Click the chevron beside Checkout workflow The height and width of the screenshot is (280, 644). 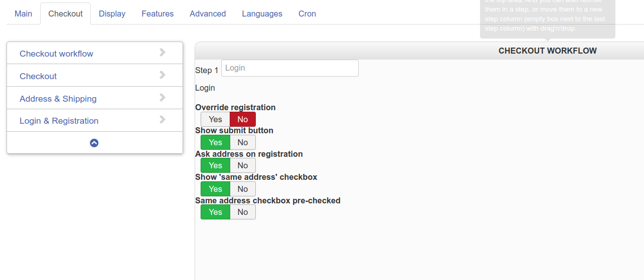[x=162, y=53]
